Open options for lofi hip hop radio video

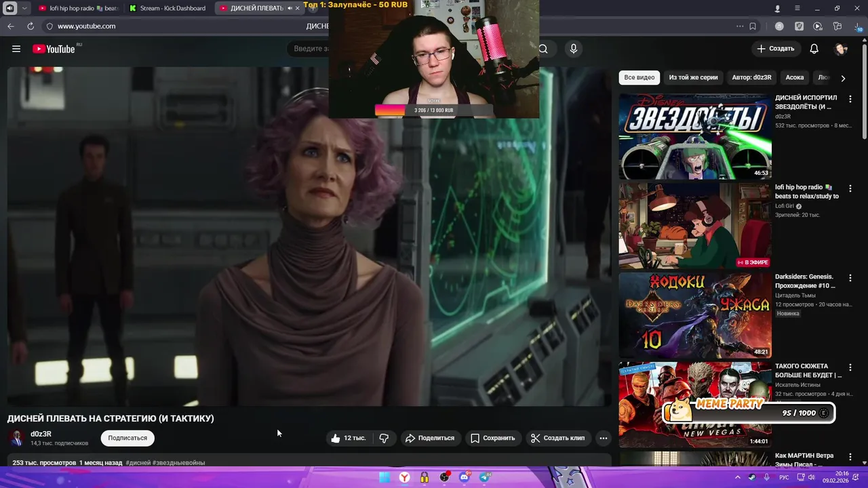(x=850, y=188)
